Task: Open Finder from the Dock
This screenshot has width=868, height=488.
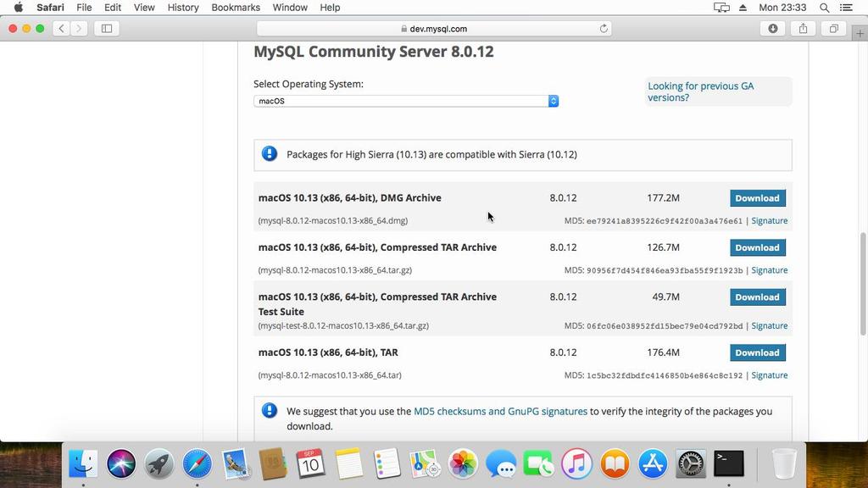Action: 83,463
